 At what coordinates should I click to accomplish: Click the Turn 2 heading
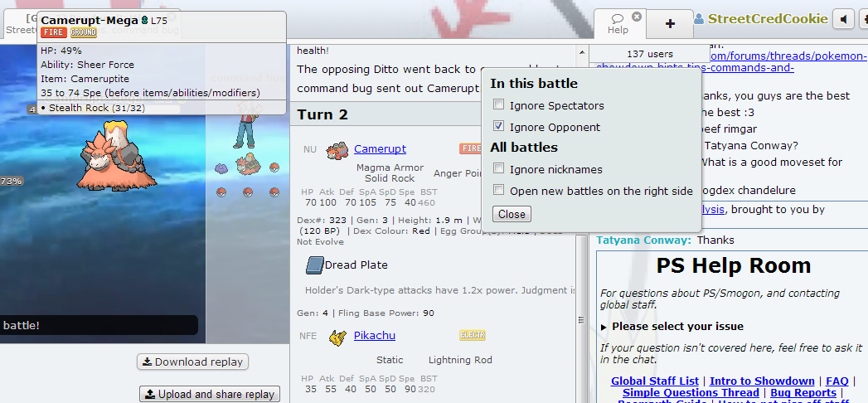pyautogui.click(x=322, y=114)
